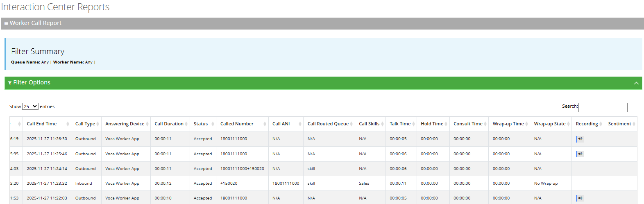Click the funnel icon in Filter Options

point(10,83)
